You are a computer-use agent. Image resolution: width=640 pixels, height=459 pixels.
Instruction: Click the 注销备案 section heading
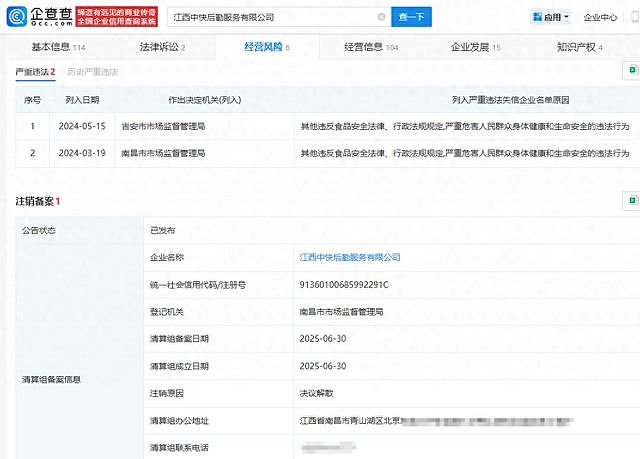click(x=38, y=201)
